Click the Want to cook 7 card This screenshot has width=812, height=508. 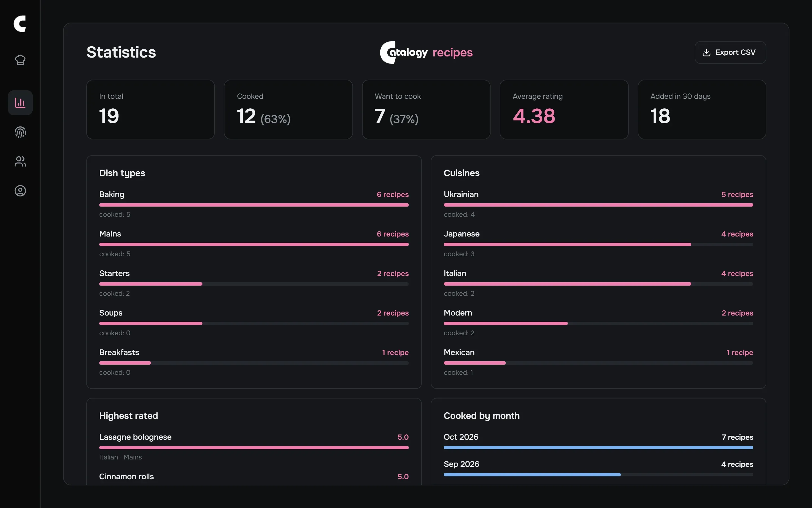coord(426,110)
